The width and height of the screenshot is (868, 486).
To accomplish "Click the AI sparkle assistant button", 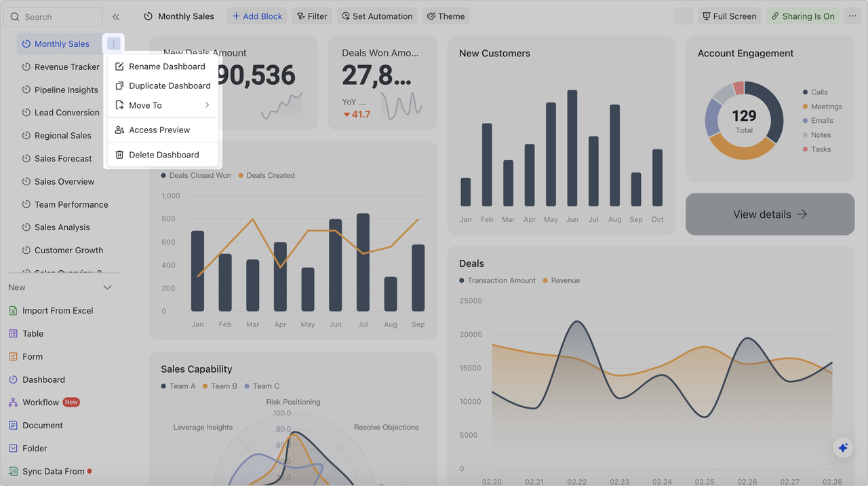I will click(843, 447).
